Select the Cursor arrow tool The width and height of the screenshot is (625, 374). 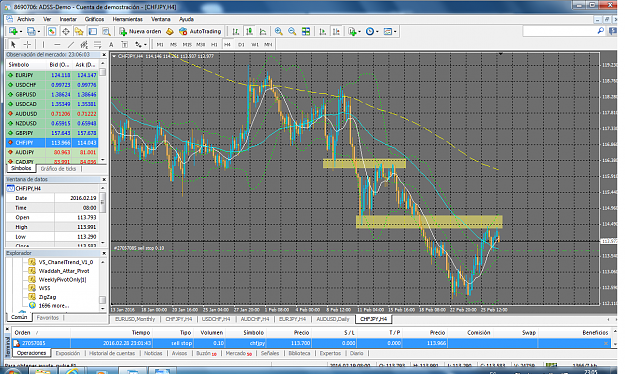[x=13, y=44]
